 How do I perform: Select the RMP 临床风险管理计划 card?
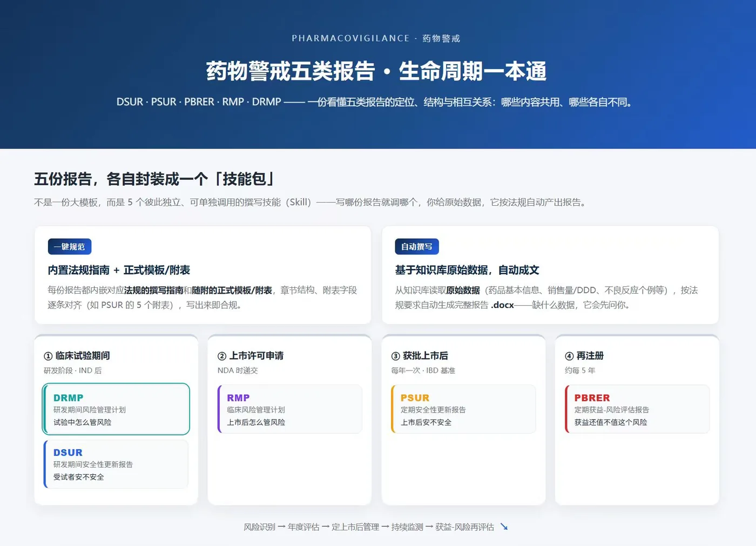[x=290, y=409]
